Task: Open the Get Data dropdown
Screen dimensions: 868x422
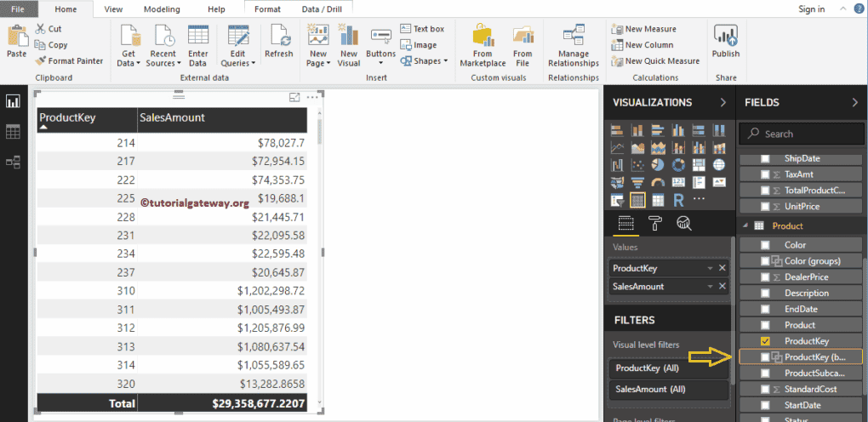Action: coord(128,47)
